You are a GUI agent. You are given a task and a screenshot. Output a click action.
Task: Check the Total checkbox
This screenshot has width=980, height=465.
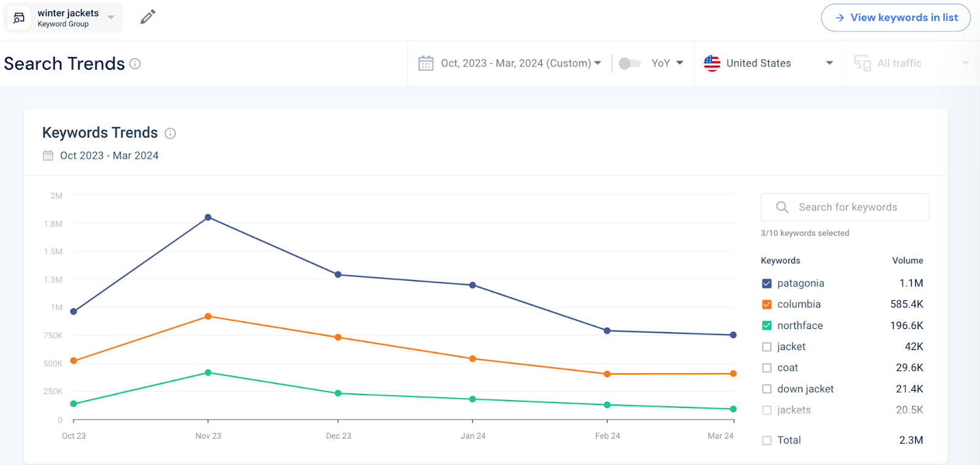(766, 440)
